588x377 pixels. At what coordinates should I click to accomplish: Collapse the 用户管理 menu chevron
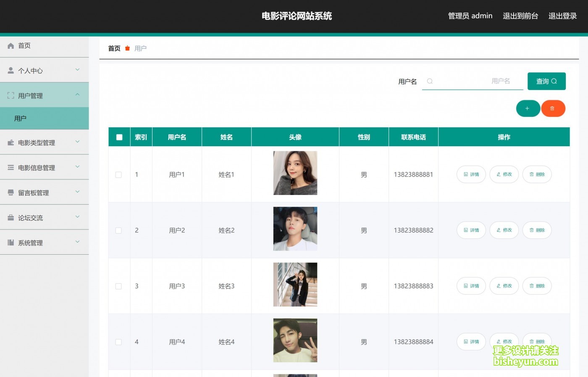point(77,95)
